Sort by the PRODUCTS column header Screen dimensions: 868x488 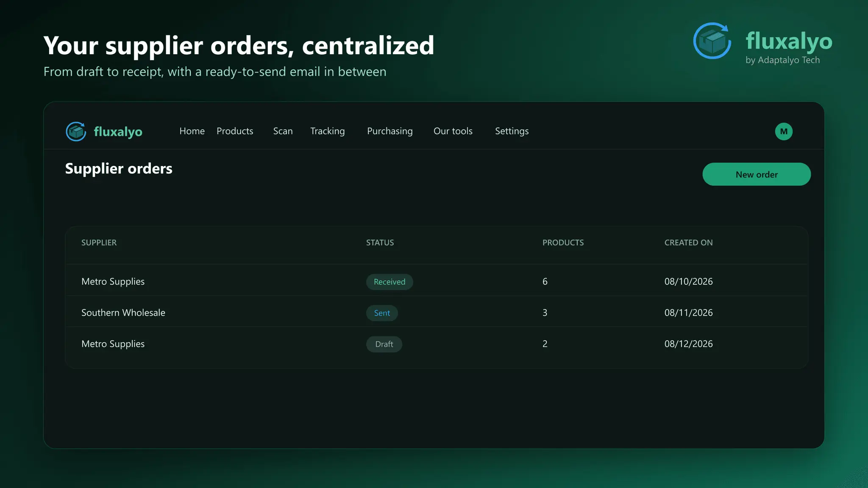click(563, 243)
